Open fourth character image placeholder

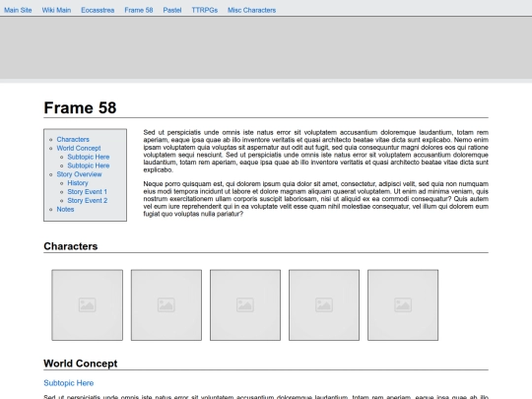[324, 305]
